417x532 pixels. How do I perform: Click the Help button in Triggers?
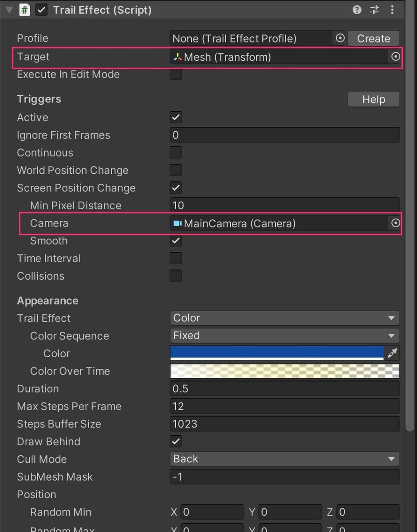374,99
